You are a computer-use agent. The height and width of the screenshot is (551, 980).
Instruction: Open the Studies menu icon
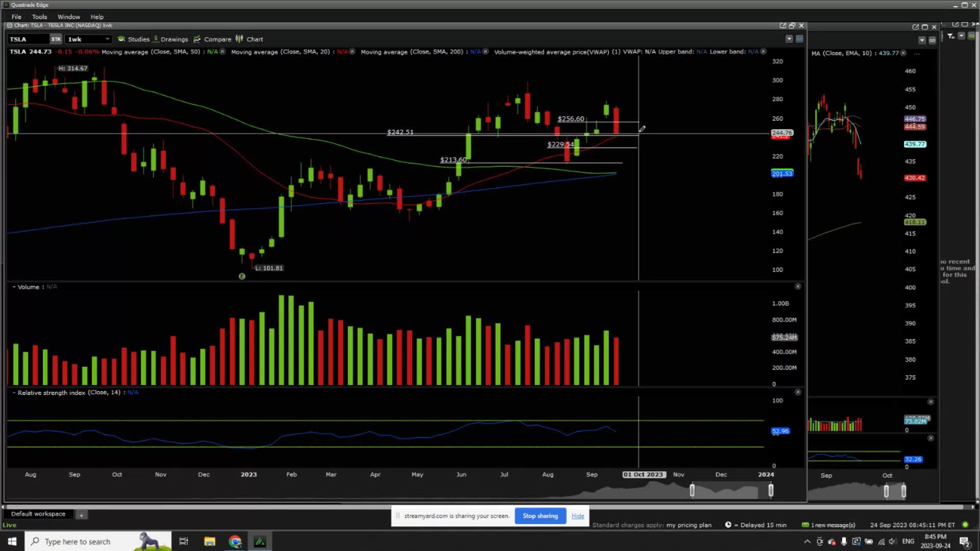122,39
